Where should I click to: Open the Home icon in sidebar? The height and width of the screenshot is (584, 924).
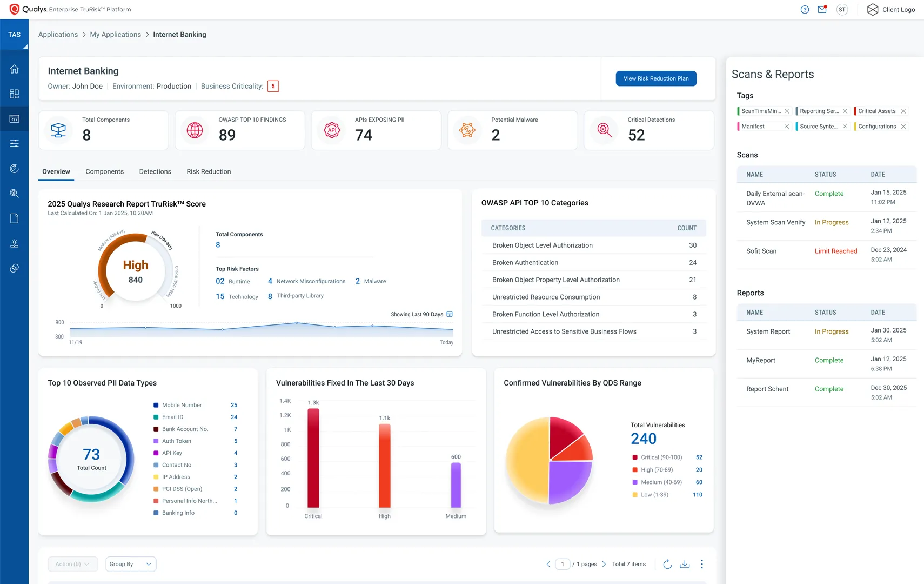pos(15,69)
